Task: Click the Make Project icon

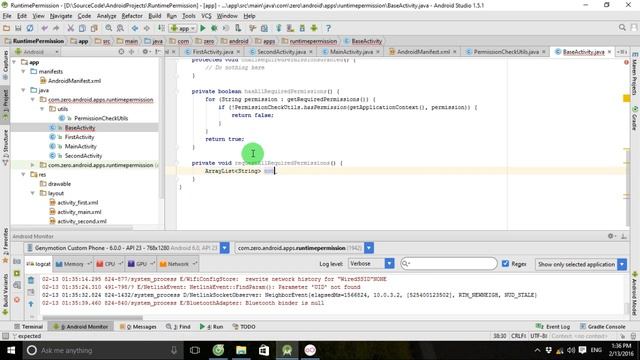Action: click(161, 28)
